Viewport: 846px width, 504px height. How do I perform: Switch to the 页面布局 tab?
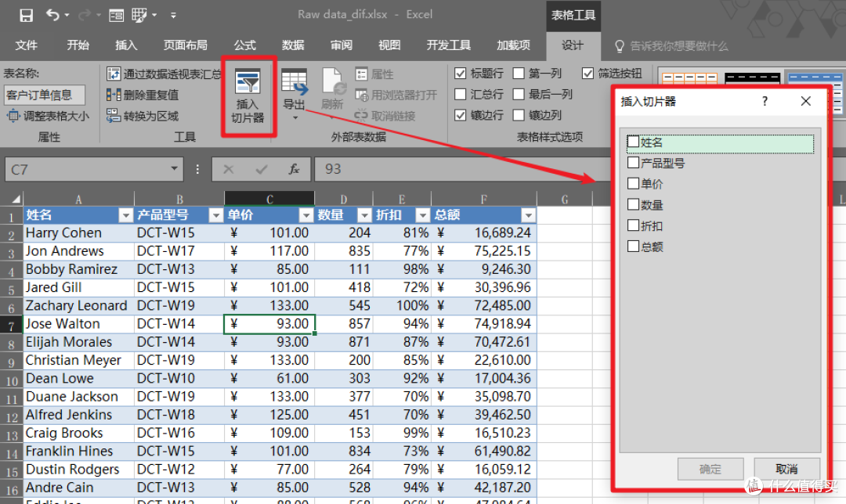pos(185,45)
